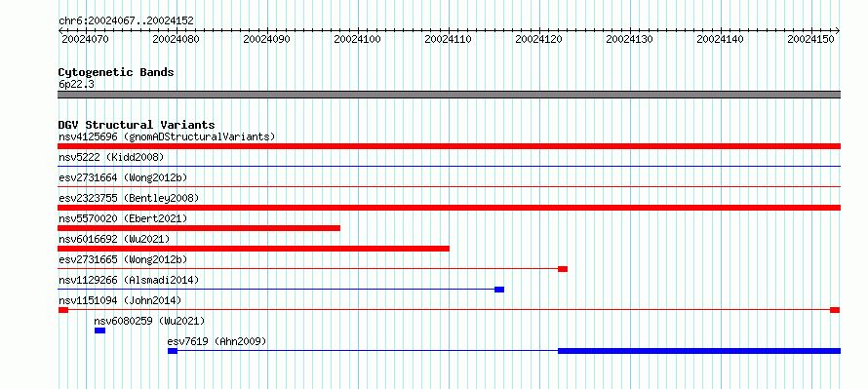Screen dimensions: 868x389
Task: Click ruler position 20024100
Action: click(x=358, y=39)
